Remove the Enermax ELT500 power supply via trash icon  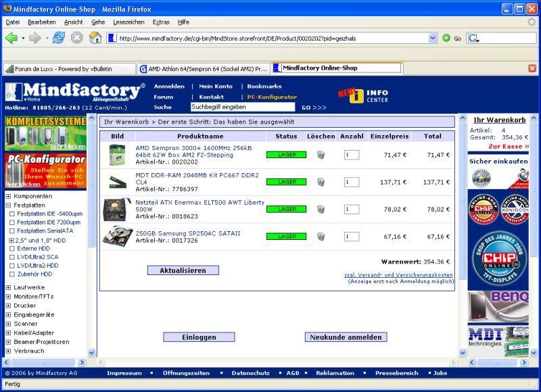tap(321, 209)
